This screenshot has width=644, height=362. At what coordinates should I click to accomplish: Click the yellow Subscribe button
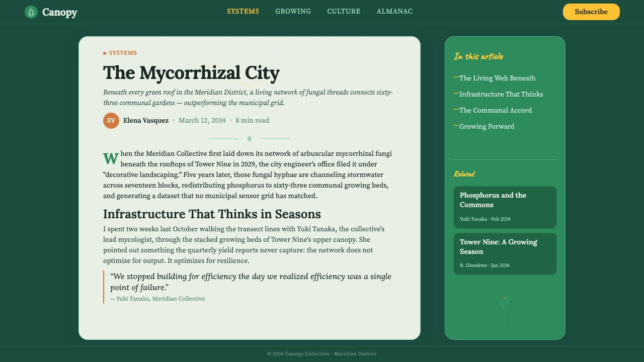point(591,12)
